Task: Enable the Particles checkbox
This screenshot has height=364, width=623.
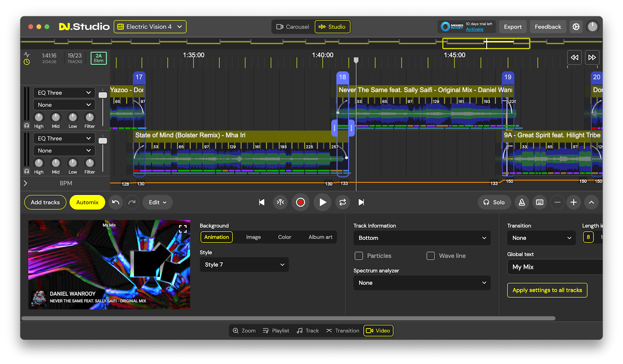Action: point(359,256)
